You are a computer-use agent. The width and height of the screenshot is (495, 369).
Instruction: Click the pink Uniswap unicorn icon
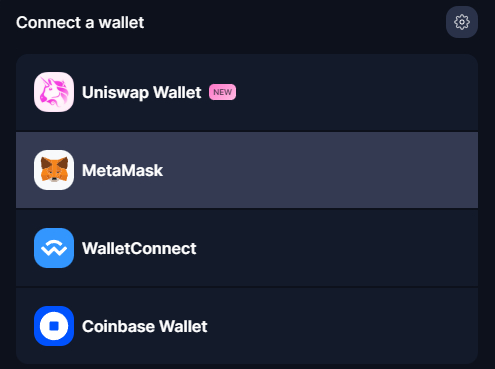coord(54,92)
